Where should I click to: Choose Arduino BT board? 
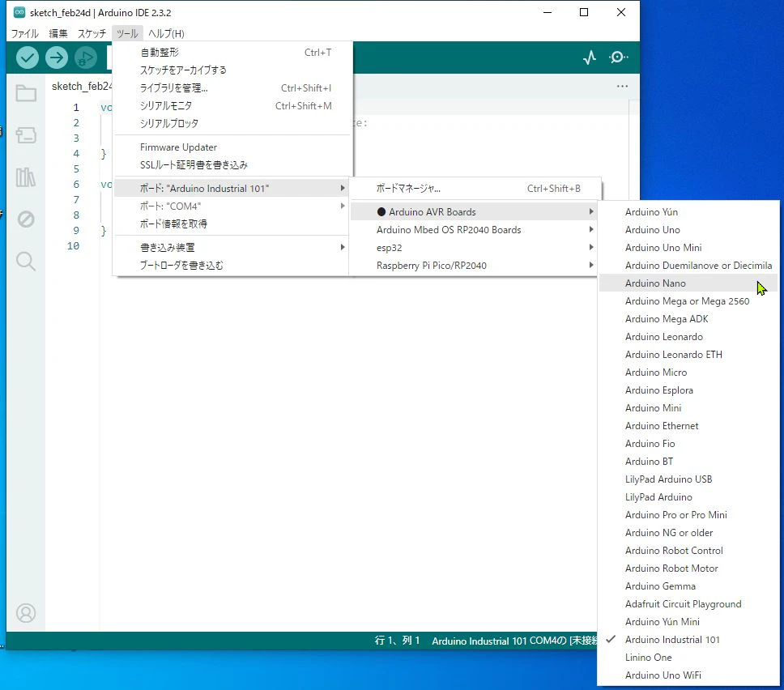pos(688,462)
